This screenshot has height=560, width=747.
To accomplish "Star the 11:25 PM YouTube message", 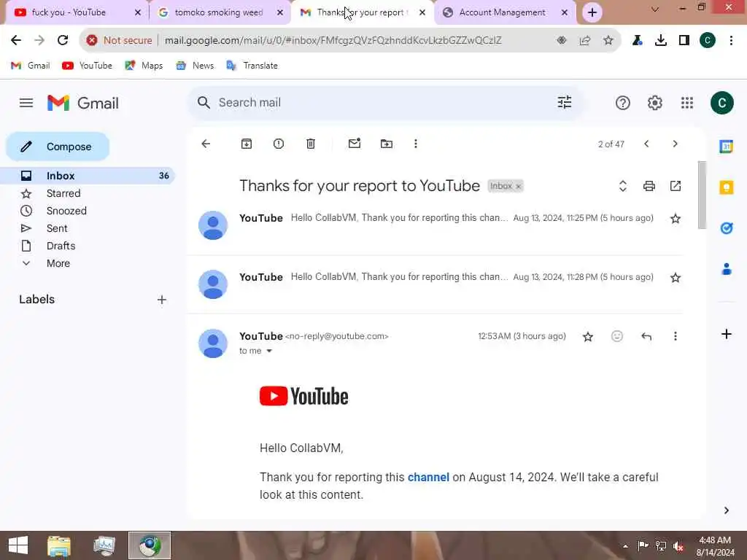I will pyautogui.click(x=675, y=219).
